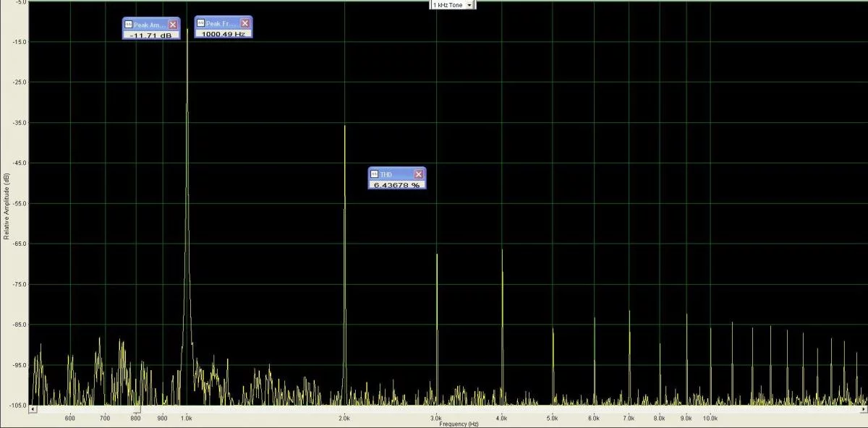This screenshot has width=868, height=428.
Task: Select the 6.43678 % THD value field
Action: (396, 185)
